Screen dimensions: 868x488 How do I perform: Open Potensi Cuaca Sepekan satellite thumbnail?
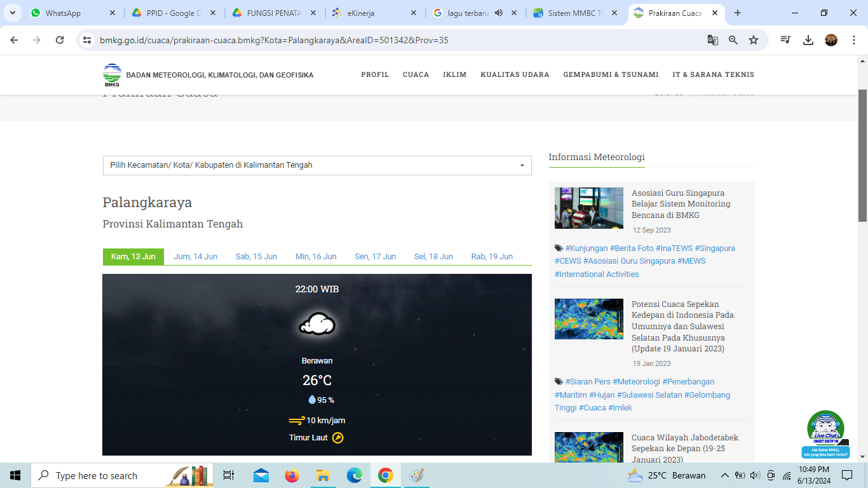[x=589, y=319]
